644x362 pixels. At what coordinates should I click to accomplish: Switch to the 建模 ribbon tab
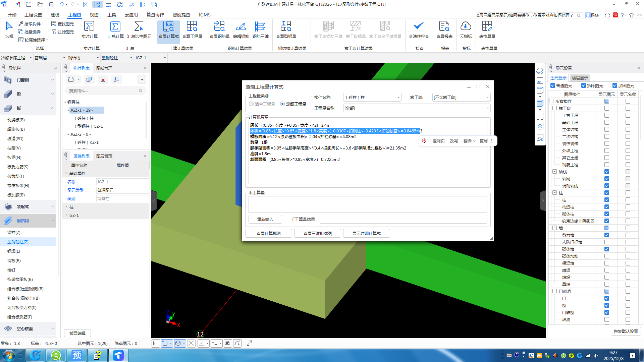tap(55, 15)
